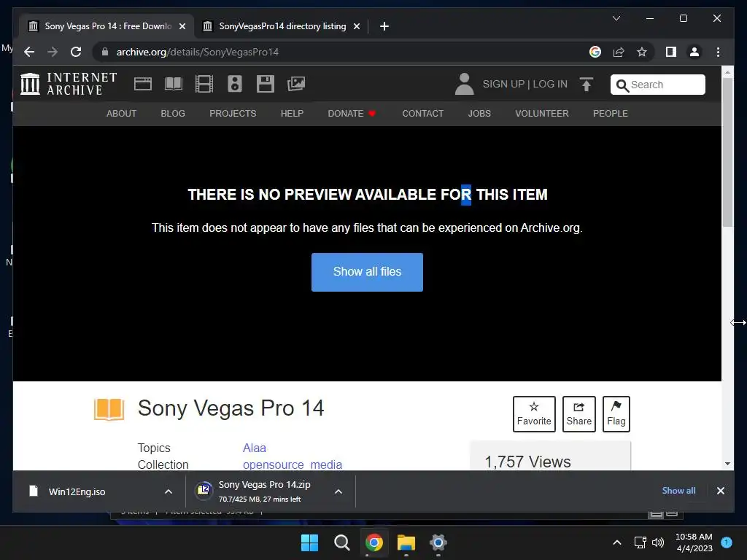
Task: Open the Images icon in Archive header
Action: point(296,84)
